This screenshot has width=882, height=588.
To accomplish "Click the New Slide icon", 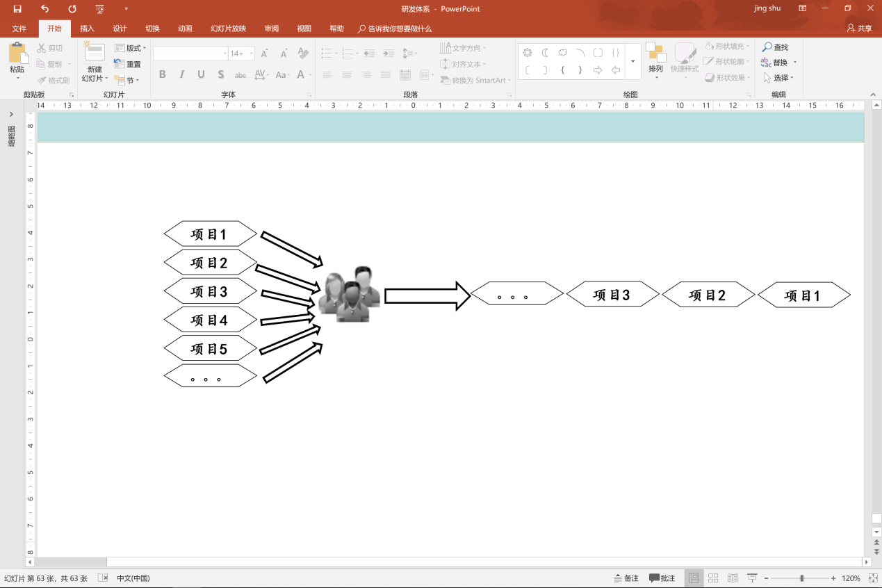I will [x=94, y=53].
